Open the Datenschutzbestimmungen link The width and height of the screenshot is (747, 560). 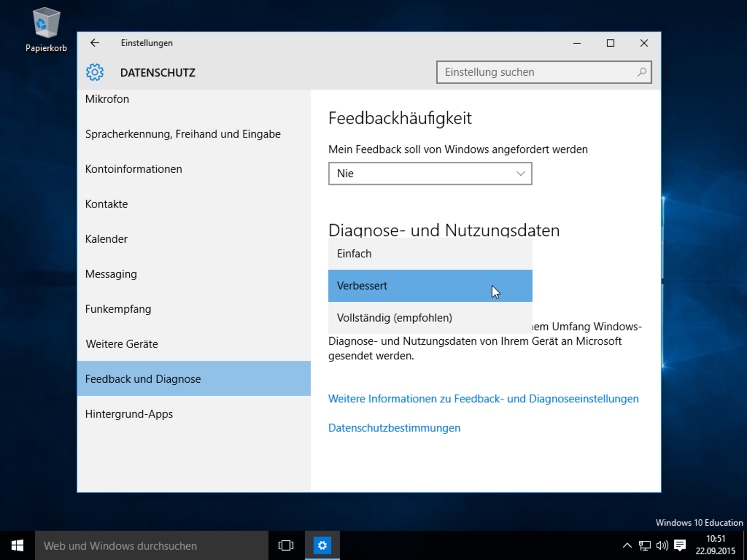tap(394, 428)
